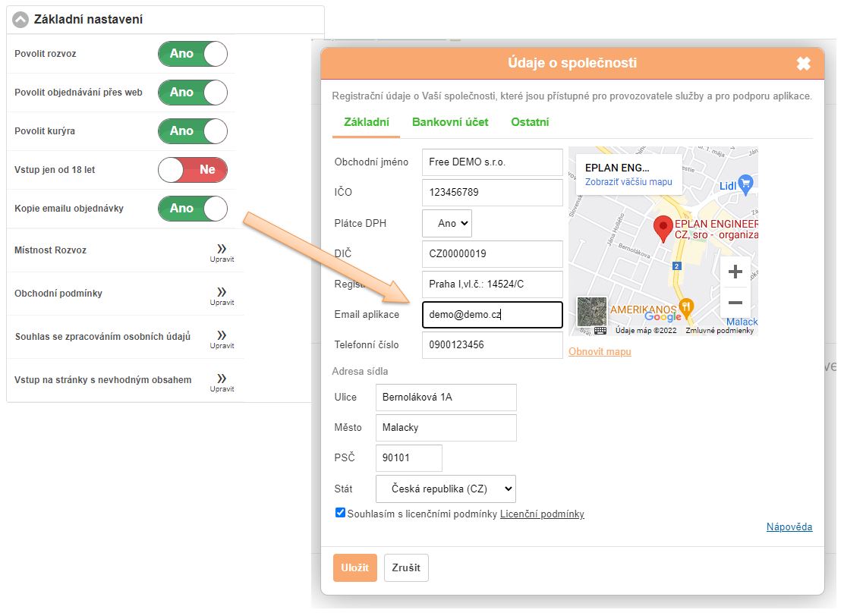This screenshot has width=844, height=616.
Task: Click the red EPLAN map pin
Action: [663, 228]
